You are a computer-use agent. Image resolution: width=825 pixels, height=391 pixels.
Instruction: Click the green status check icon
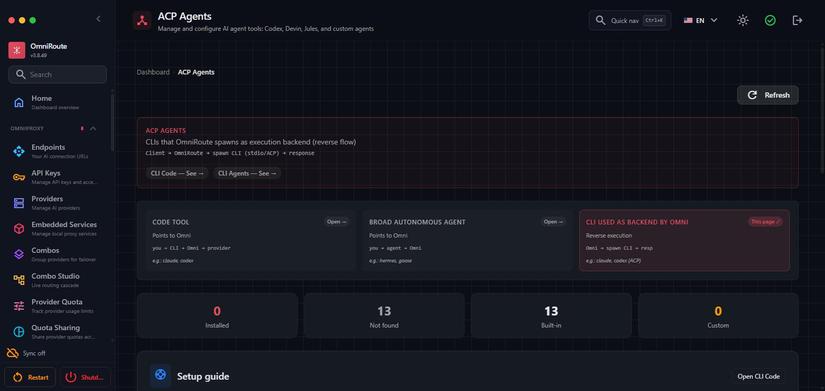click(x=770, y=21)
